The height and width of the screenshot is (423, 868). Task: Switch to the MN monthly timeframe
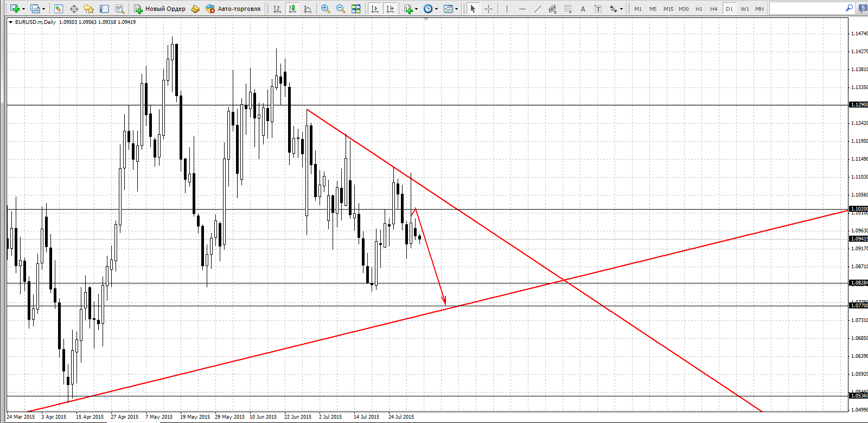(x=759, y=9)
